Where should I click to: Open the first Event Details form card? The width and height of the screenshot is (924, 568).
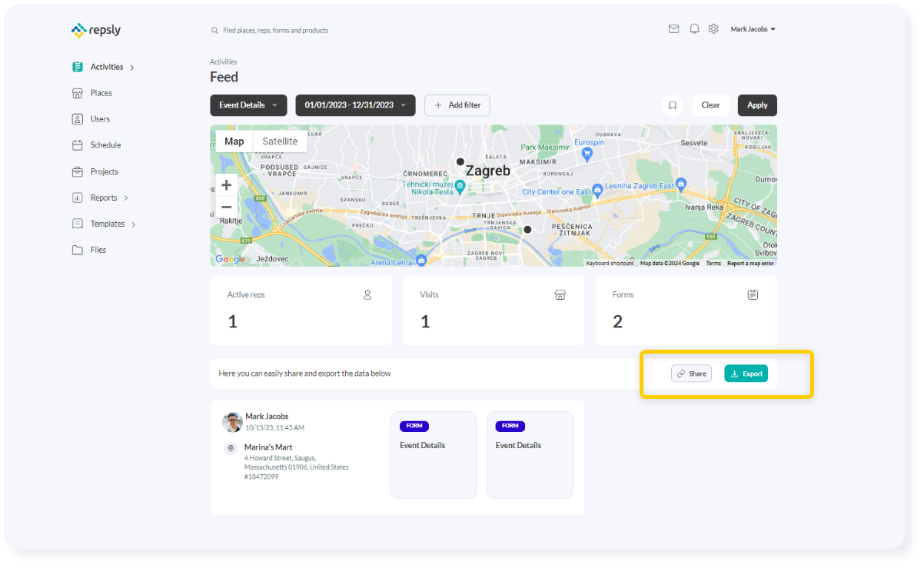coord(434,454)
